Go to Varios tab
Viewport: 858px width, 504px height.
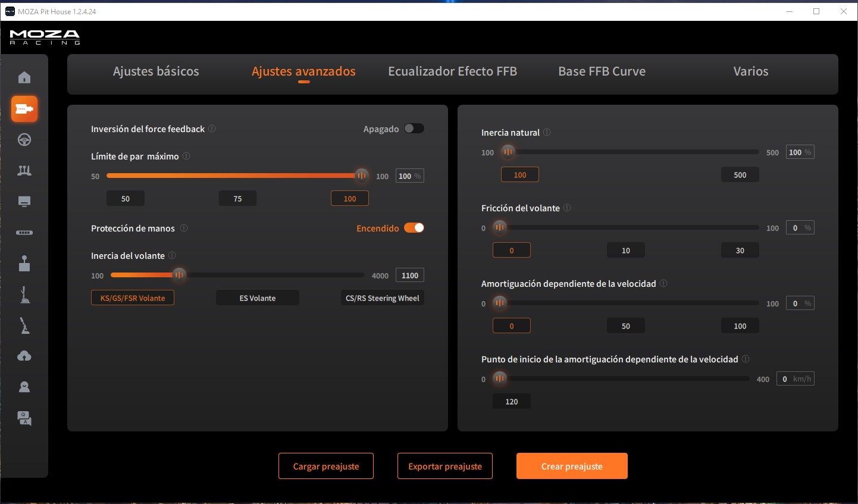click(x=751, y=71)
